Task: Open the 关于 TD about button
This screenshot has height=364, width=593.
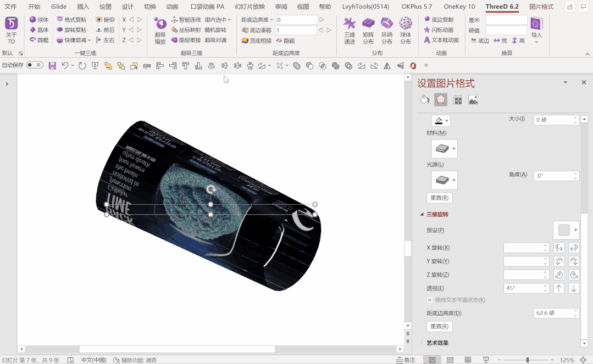Action: (x=11, y=31)
